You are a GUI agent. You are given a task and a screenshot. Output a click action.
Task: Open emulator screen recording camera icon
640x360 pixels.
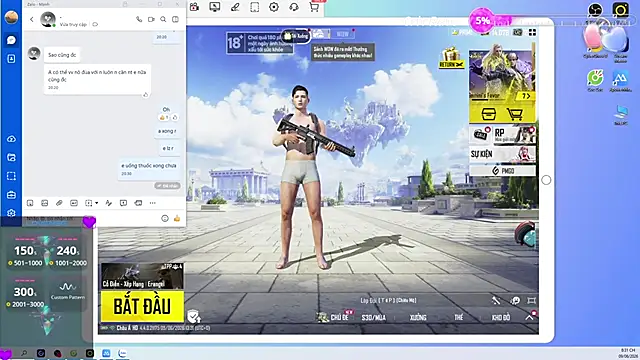pos(194,7)
